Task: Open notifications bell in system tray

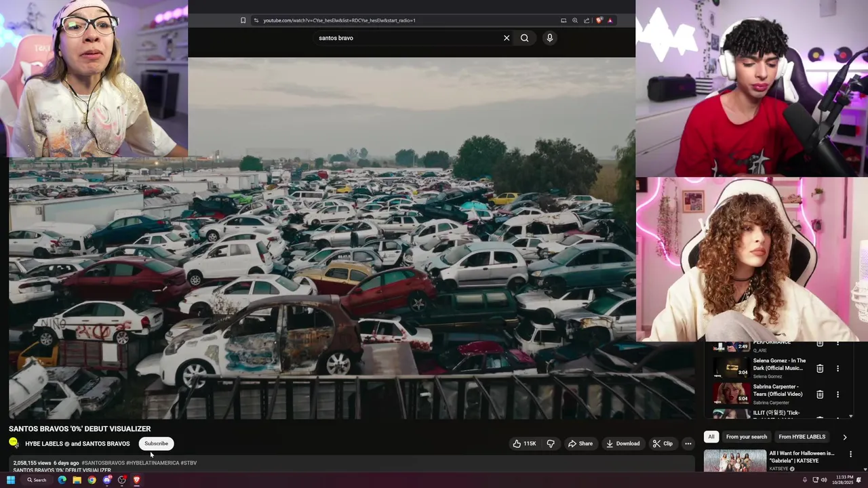Action: click(x=859, y=480)
